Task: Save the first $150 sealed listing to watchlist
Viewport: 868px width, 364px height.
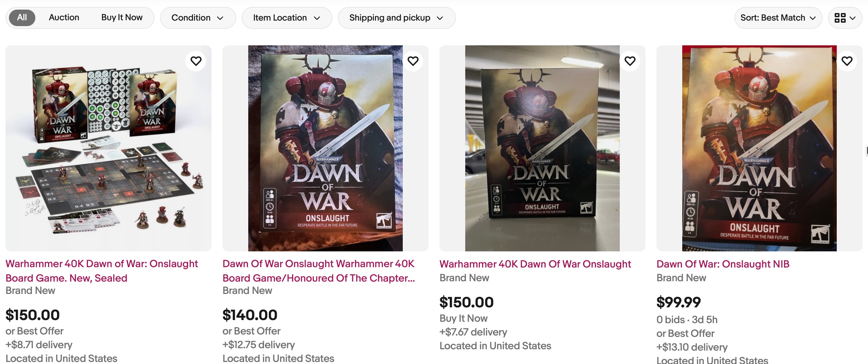Action: (196, 61)
